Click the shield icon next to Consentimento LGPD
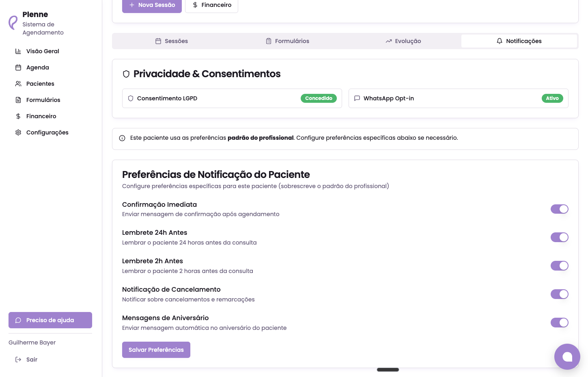588x377 pixels. [130, 98]
